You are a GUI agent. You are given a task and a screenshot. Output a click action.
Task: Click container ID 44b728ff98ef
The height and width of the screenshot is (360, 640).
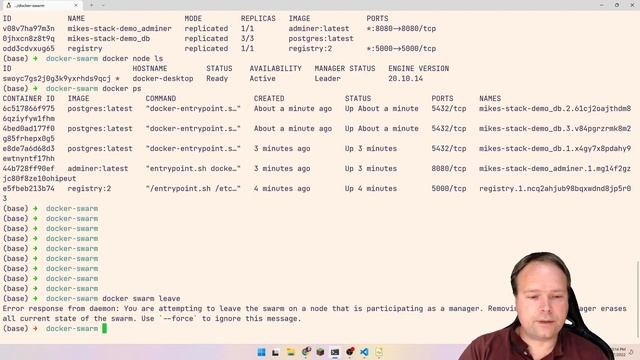click(29, 169)
